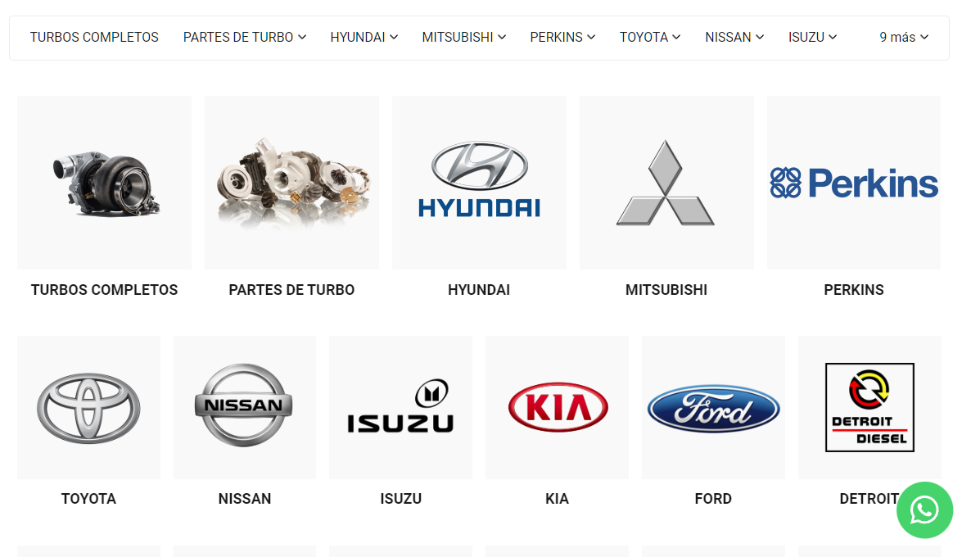Expand the PERKINS navigation dropdown
Screen dimensions: 980x557
point(562,38)
